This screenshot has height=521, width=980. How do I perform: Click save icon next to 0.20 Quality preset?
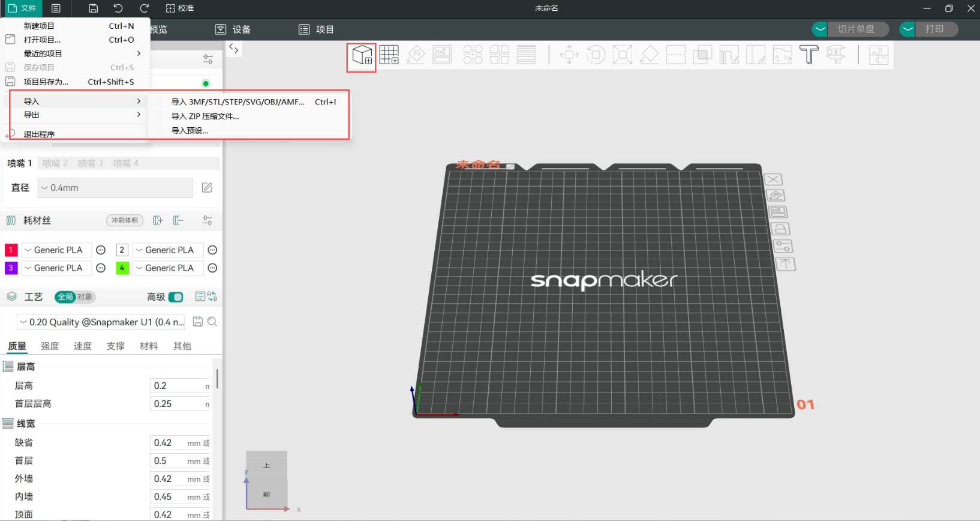197,322
